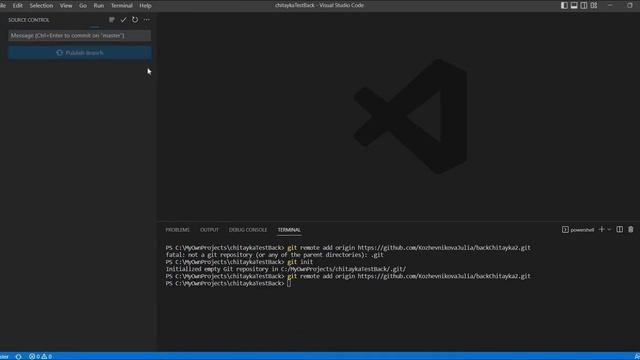Open the Go menu
Viewport: 640px width, 360px height.
click(83, 5)
